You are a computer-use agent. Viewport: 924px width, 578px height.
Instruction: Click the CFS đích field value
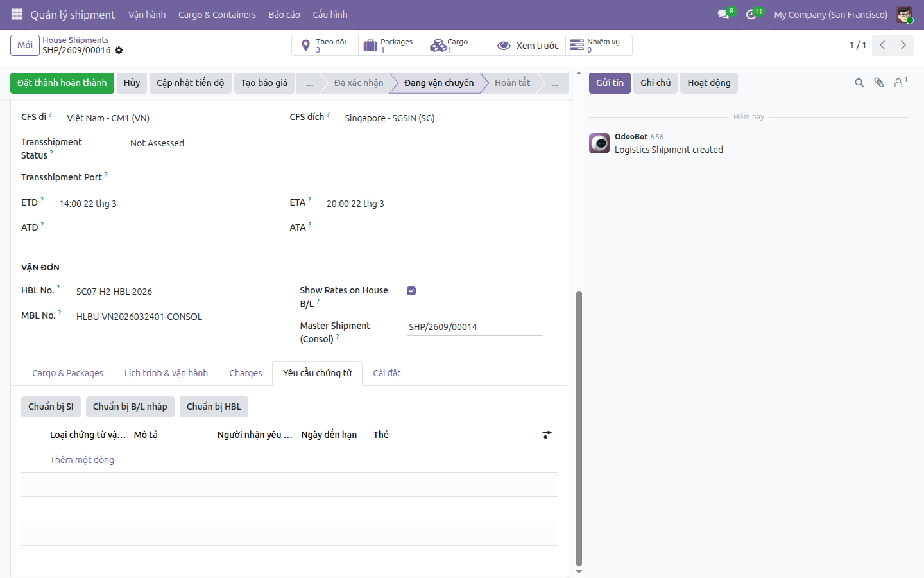click(389, 118)
